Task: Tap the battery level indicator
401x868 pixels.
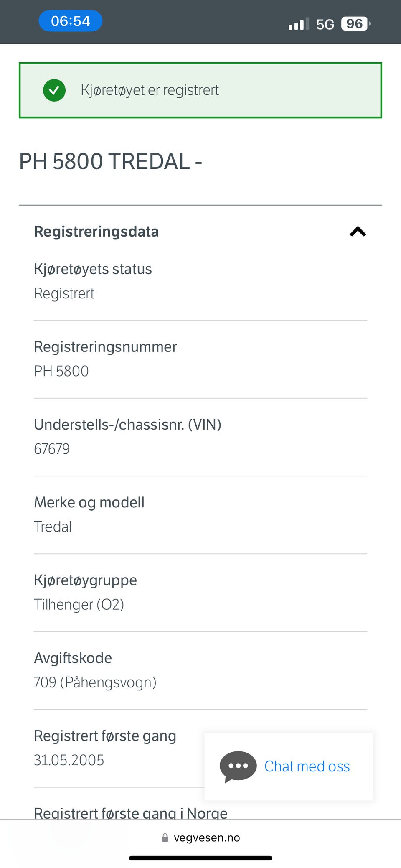Action: (x=355, y=24)
